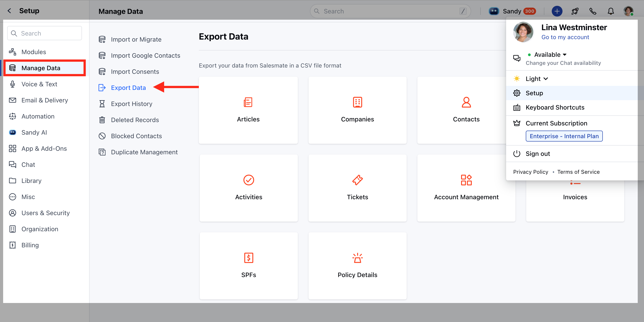Viewport: 644px width, 322px height.
Task: Click the Automation gear-arrows icon
Action: click(13, 116)
